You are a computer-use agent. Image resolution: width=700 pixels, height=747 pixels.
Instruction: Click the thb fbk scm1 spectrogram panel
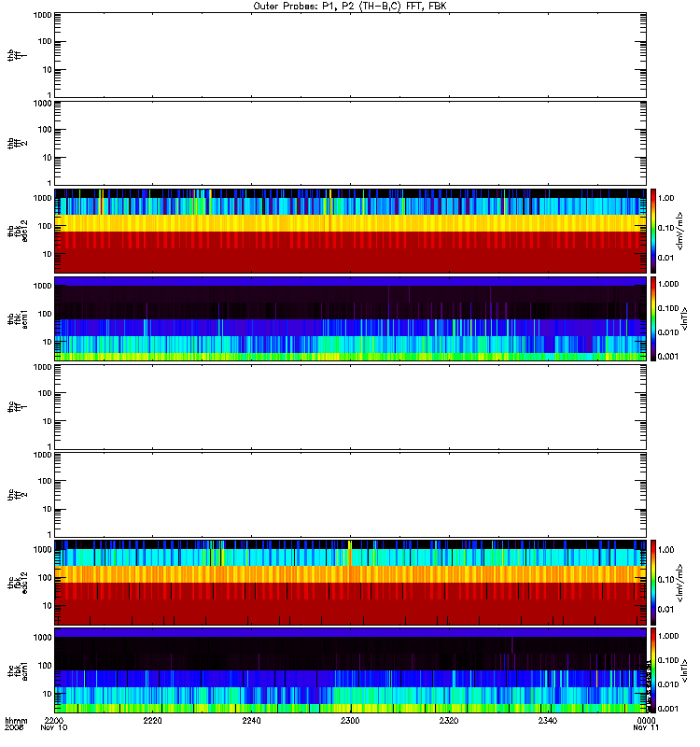pyautogui.click(x=350, y=318)
